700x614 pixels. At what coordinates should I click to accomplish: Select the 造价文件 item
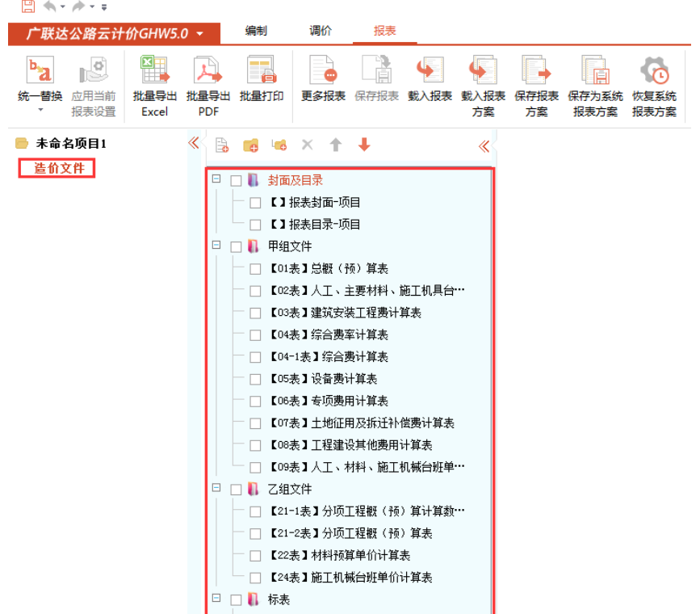[x=58, y=168]
